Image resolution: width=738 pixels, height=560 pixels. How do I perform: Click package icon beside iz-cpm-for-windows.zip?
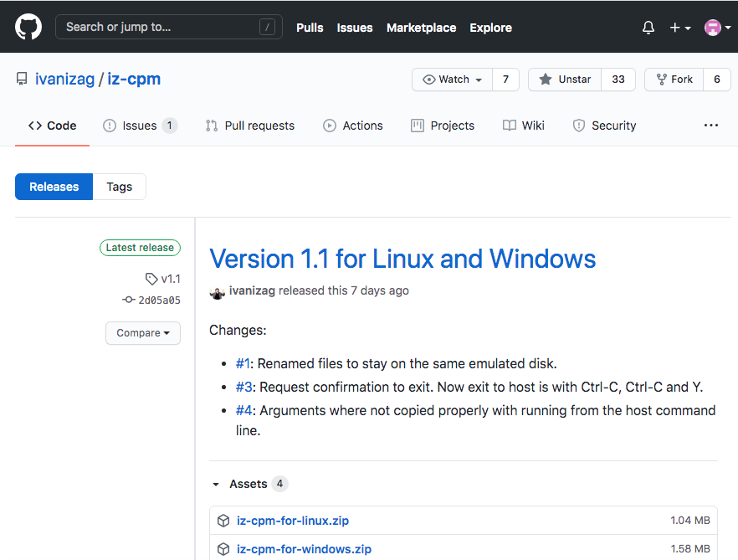tap(223, 549)
